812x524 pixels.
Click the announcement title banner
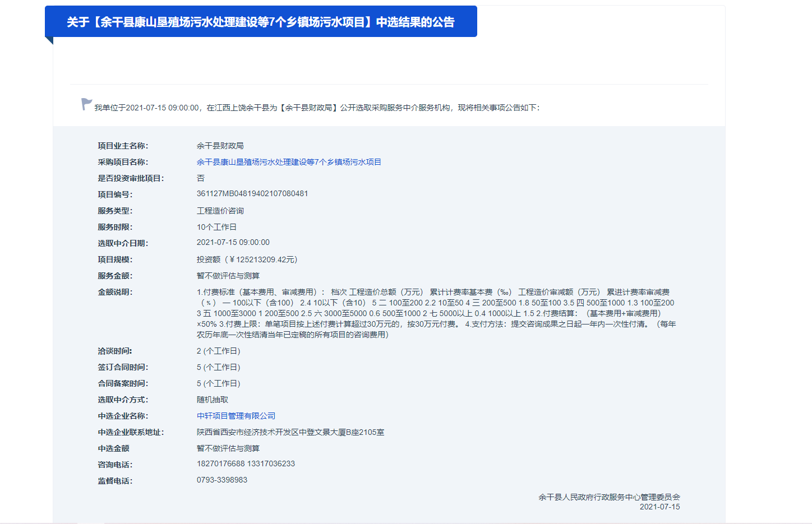point(261,22)
